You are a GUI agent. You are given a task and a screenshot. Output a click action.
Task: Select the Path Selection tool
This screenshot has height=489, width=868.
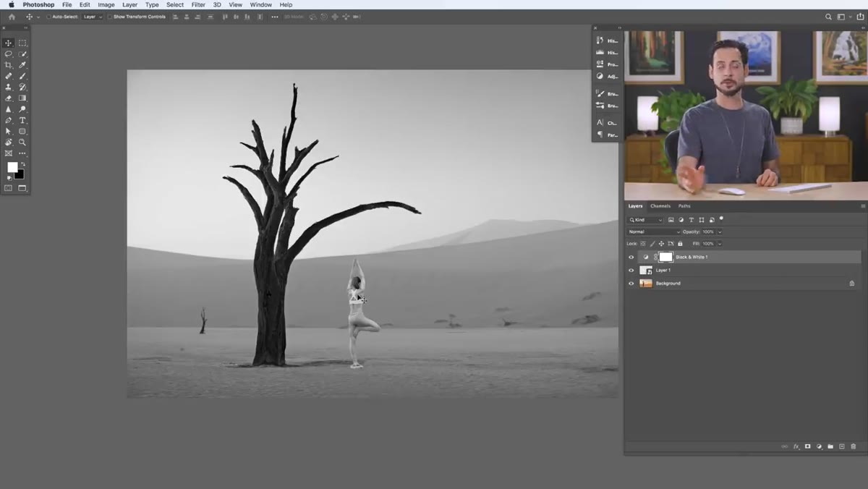[9, 132]
